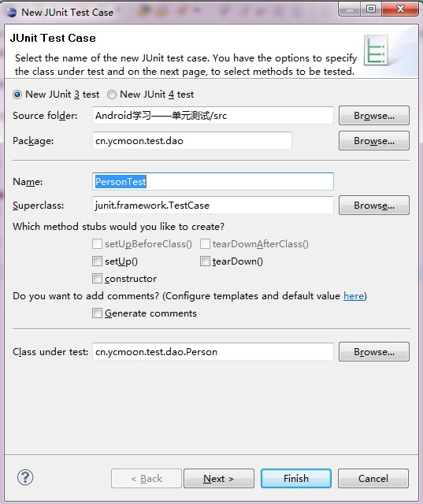
Task: Browse for the Superclass
Action: (374, 205)
